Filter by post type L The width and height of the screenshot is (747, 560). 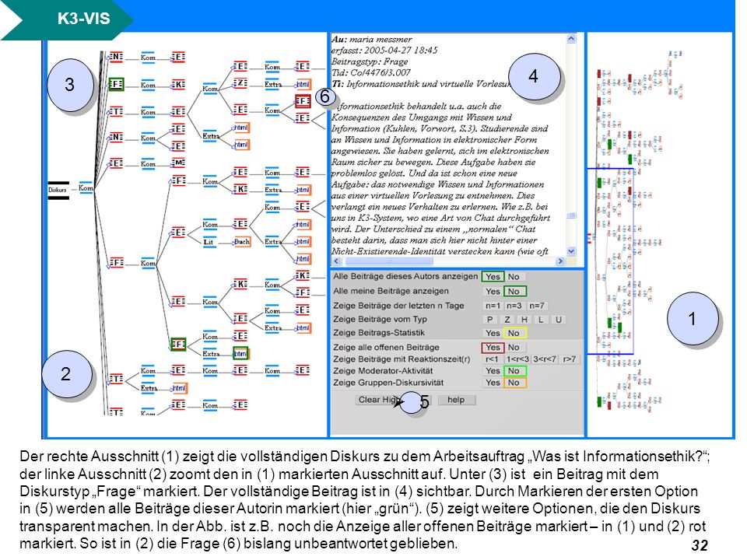point(541,320)
